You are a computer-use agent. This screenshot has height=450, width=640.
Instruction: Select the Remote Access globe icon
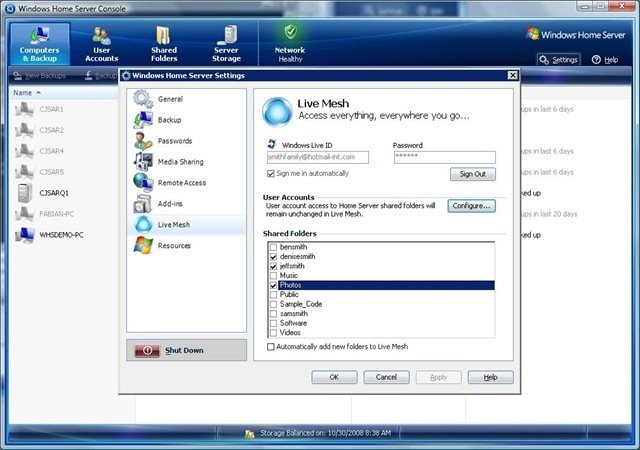click(143, 183)
